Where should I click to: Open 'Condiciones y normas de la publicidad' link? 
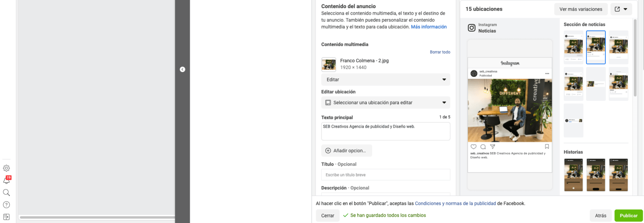click(x=455, y=203)
